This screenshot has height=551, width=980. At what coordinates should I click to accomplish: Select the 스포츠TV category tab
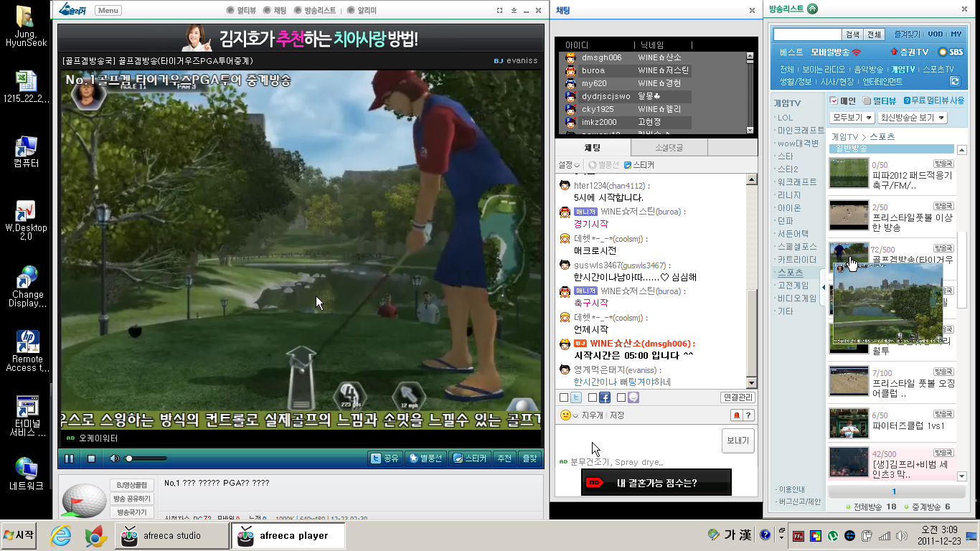pyautogui.click(x=938, y=70)
